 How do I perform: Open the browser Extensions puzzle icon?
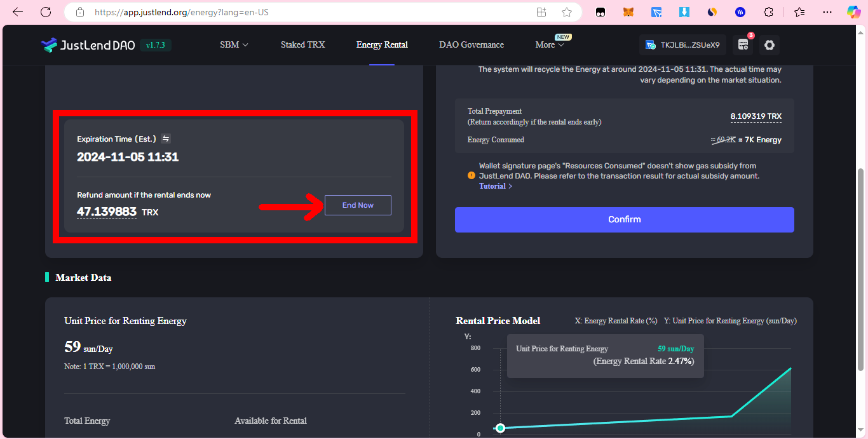(x=768, y=12)
